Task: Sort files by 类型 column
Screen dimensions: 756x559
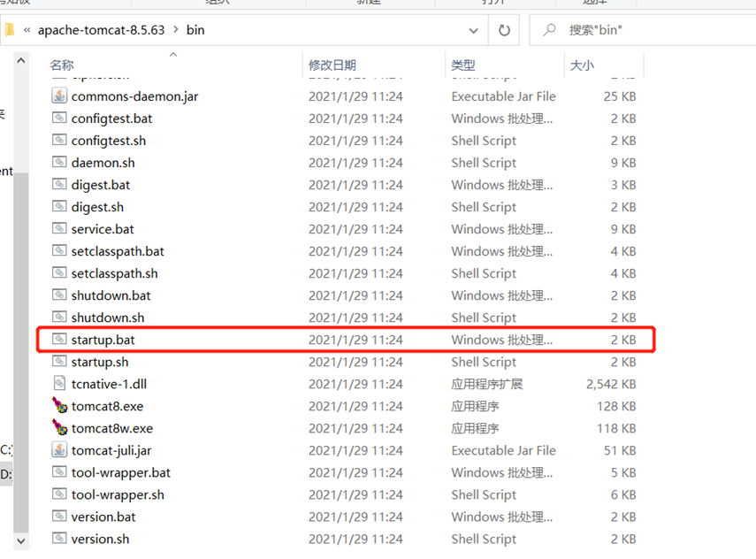Action: (463, 65)
